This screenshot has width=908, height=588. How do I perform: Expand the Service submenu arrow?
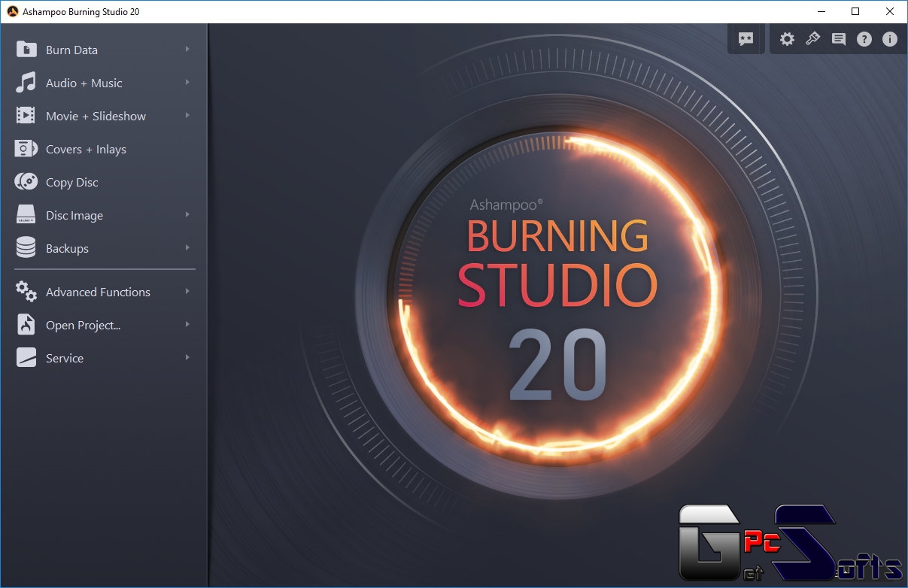point(187,358)
